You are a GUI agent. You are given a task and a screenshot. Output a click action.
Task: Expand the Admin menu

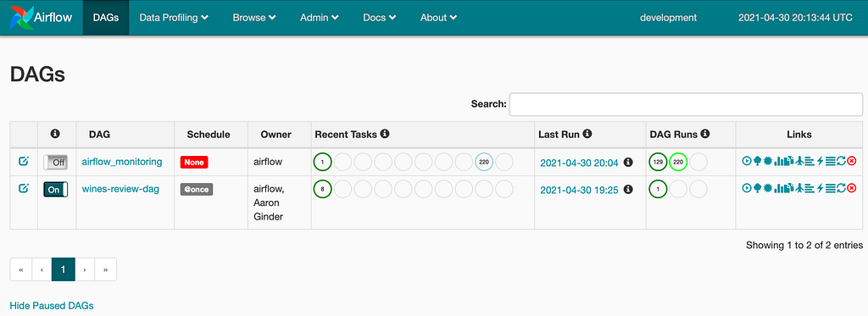point(320,18)
